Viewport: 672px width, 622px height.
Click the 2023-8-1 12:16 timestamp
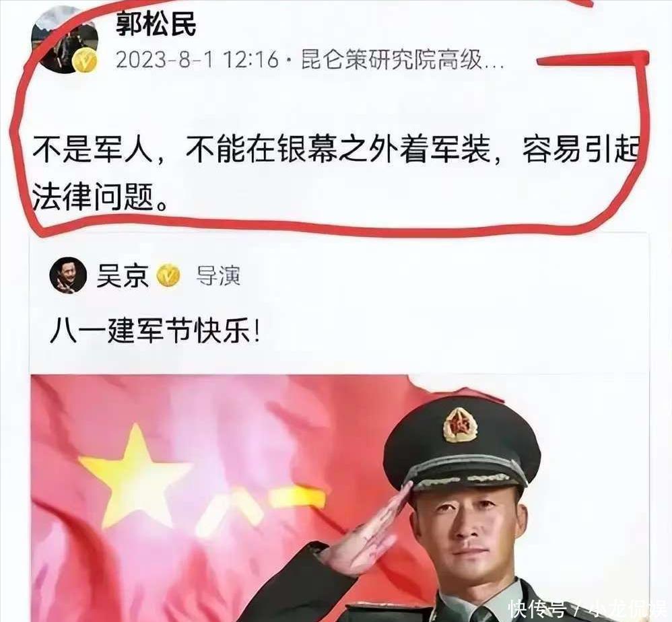tap(197, 59)
